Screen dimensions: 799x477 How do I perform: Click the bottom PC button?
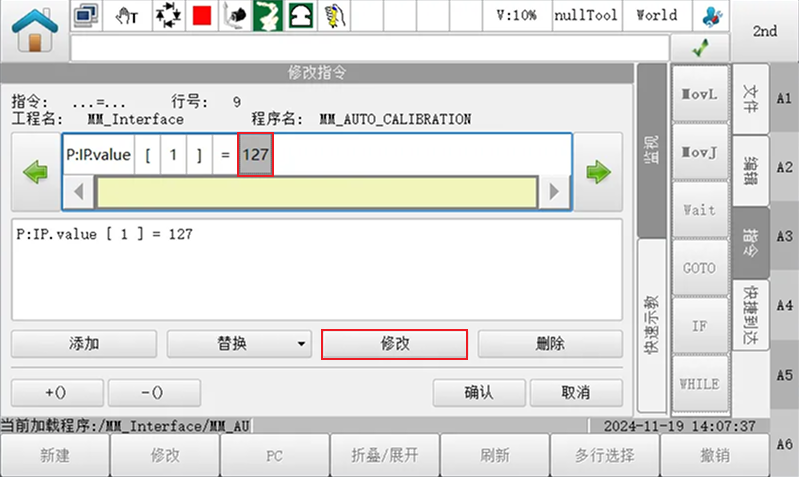click(275, 455)
